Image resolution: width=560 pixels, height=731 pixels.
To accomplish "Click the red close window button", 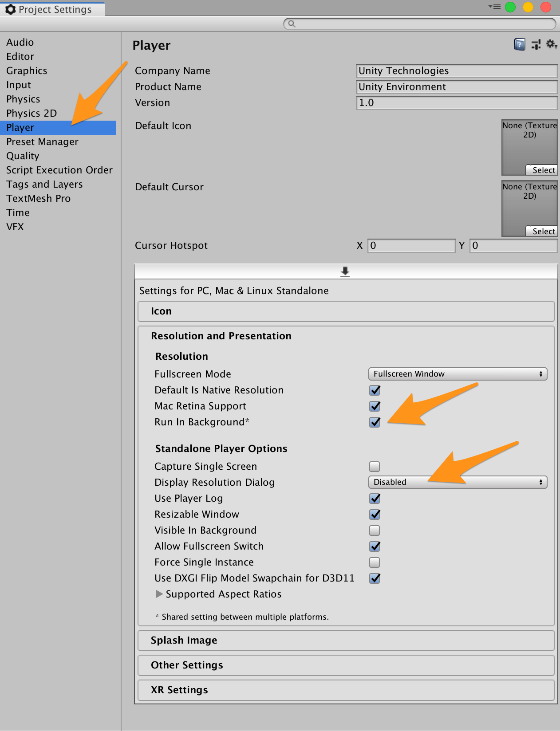I will click(x=546, y=7).
